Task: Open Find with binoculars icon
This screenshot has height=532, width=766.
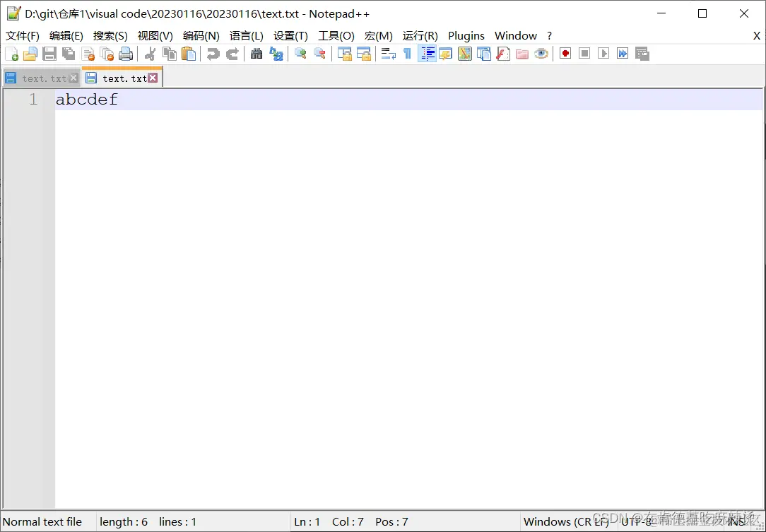Action: [x=257, y=54]
